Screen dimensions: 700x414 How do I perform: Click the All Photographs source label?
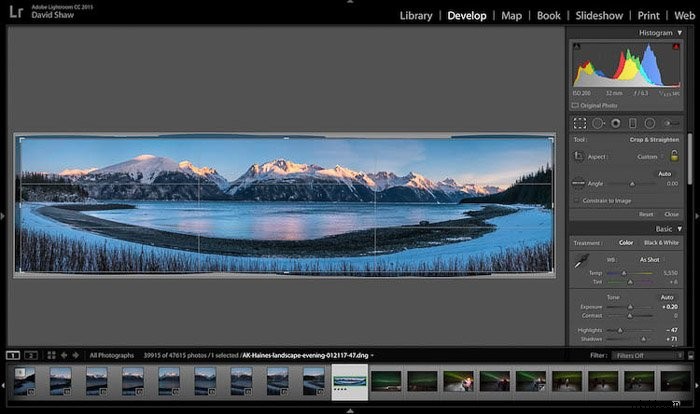coord(112,355)
